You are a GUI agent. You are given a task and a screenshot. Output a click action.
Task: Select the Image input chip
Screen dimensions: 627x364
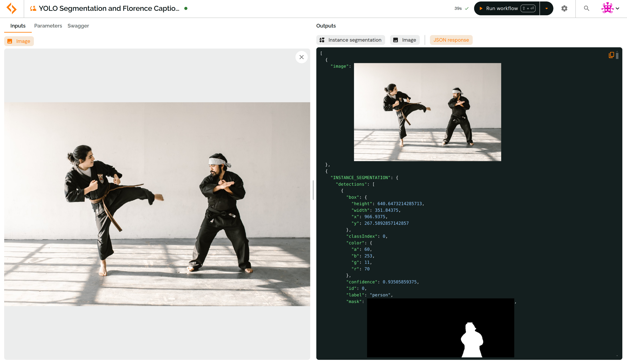coord(19,41)
